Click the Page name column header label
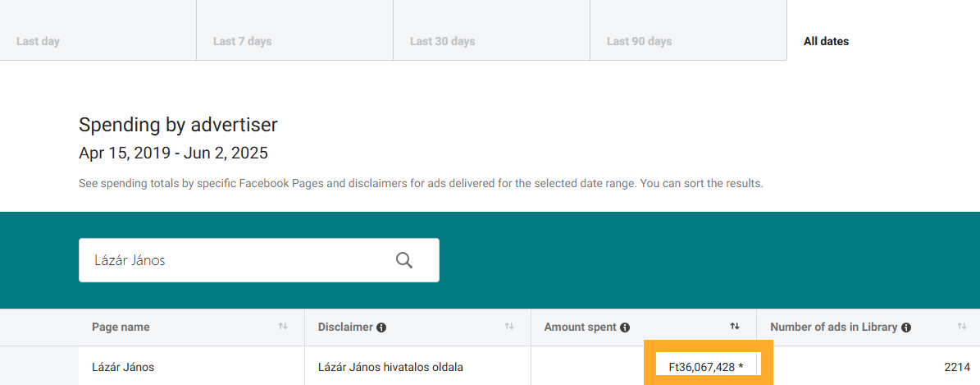Screen dimensions: 980x385 (121, 327)
